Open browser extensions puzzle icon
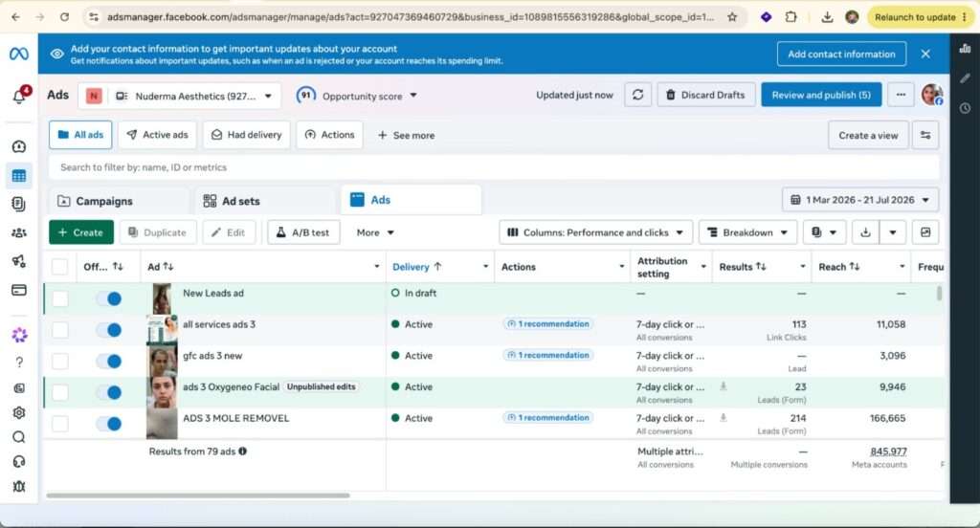 [x=791, y=17]
